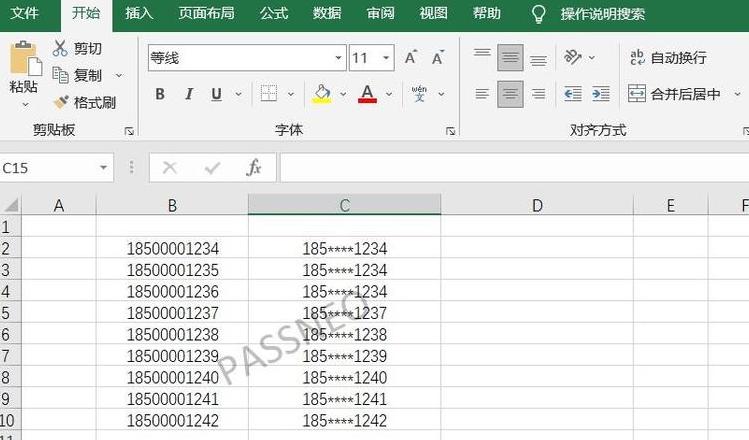The height and width of the screenshot is (440, 749).
Task: Click 操作说明搜索 search box
Action: (602, 14)
